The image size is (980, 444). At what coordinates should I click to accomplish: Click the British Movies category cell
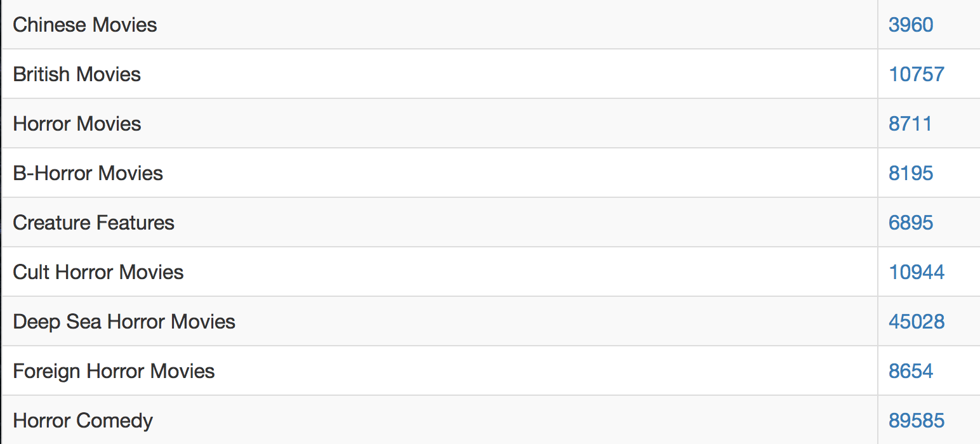click(77, 74)
